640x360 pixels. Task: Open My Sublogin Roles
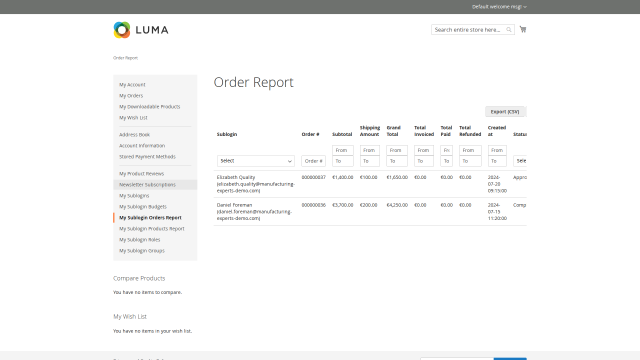point(140,240)
